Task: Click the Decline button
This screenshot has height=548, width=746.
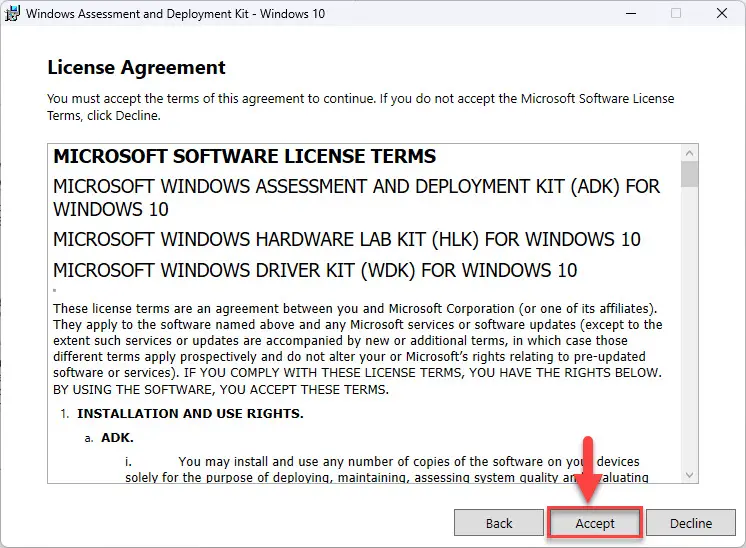Action: [691, 523]
